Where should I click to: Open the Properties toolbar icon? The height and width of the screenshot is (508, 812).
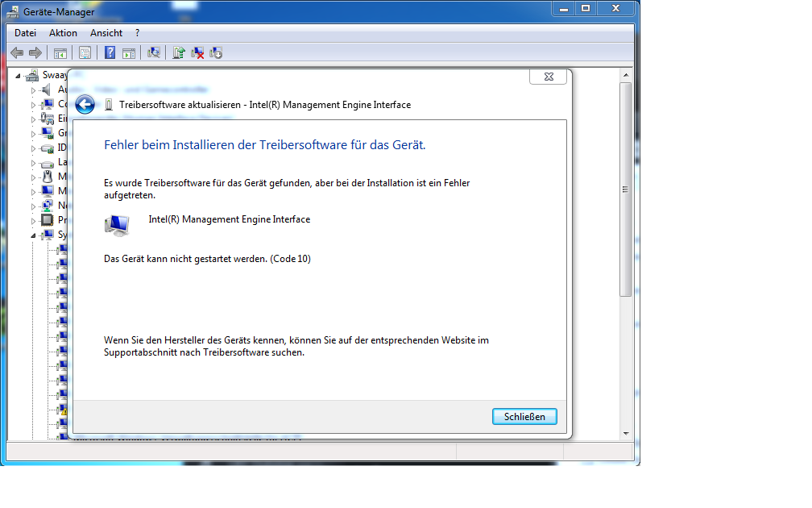85,53
